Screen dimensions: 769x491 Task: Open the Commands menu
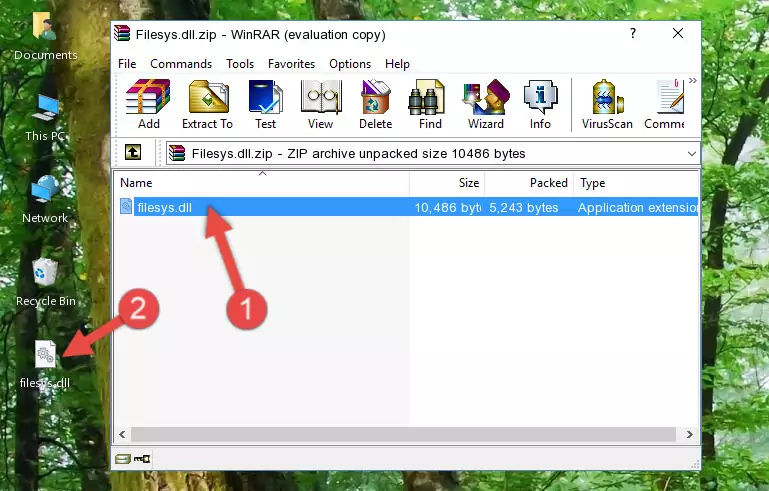coord(181,64)
